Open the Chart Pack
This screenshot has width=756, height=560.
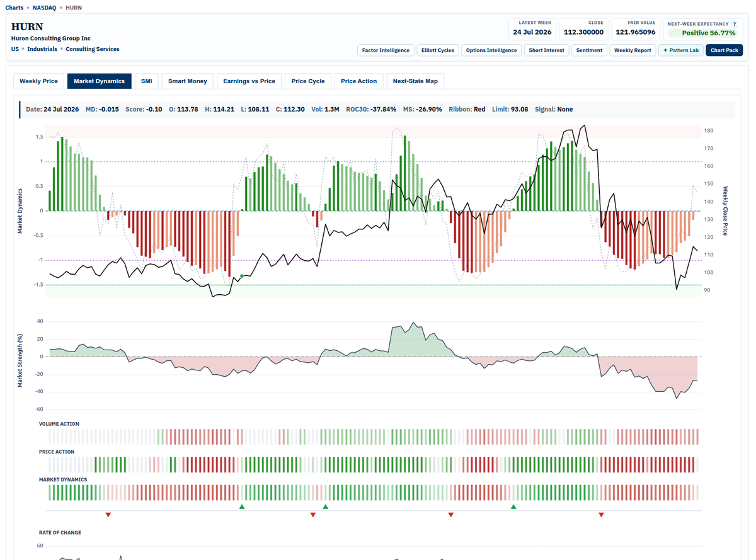724,50
